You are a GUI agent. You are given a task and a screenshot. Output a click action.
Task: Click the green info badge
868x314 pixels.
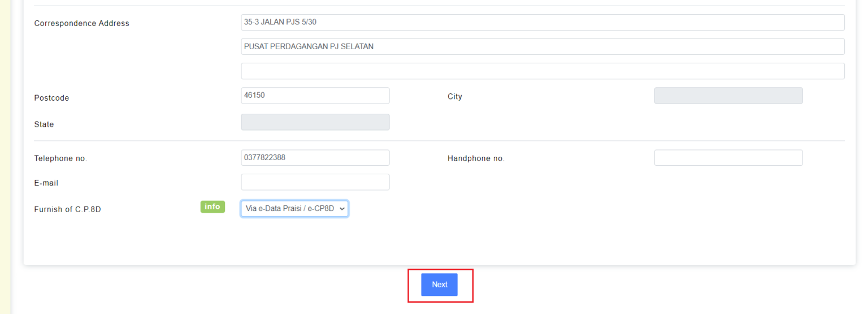point(212,207)
